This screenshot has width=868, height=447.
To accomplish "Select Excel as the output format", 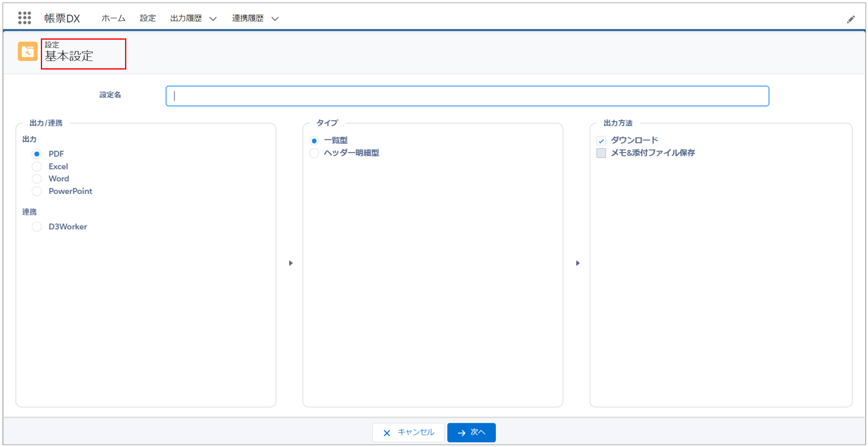I will tap(37, 166).
